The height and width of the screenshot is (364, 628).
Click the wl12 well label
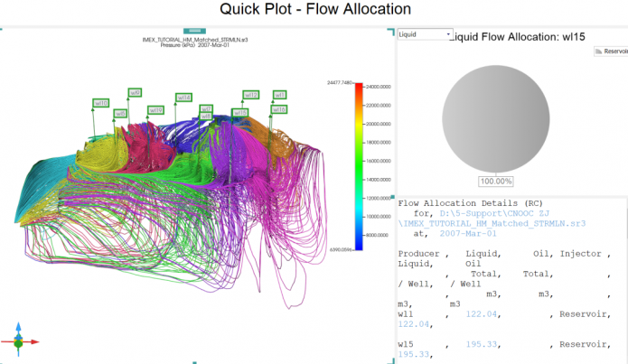click(251, 96)
